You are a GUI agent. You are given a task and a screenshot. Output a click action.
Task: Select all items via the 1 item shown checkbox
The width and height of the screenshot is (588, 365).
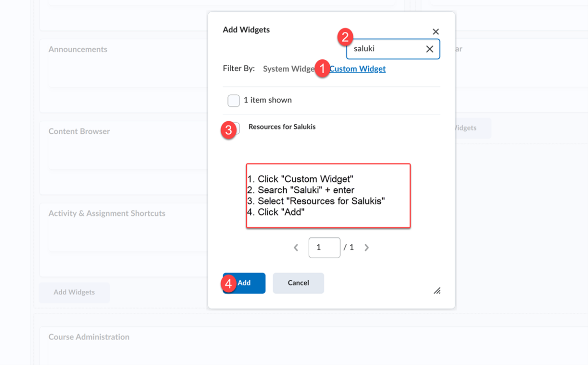(233, 100)
